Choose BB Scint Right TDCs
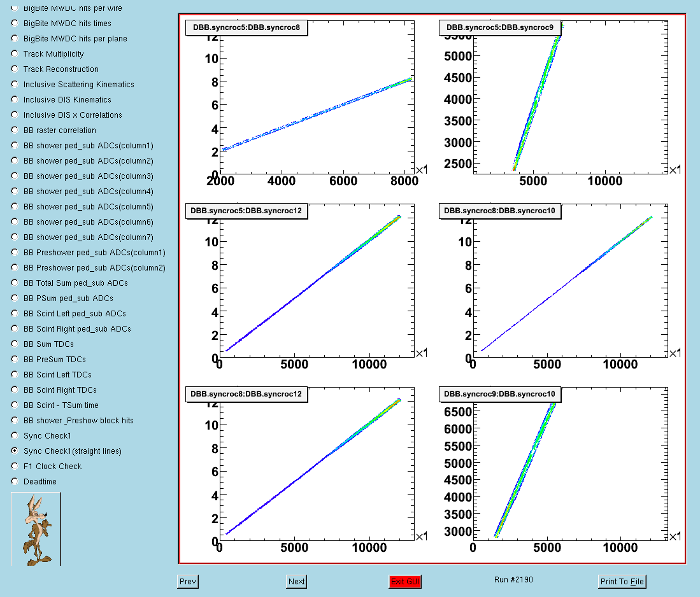Screen dimensions: 700x597 pyautogui.click(x=15, y=390)
